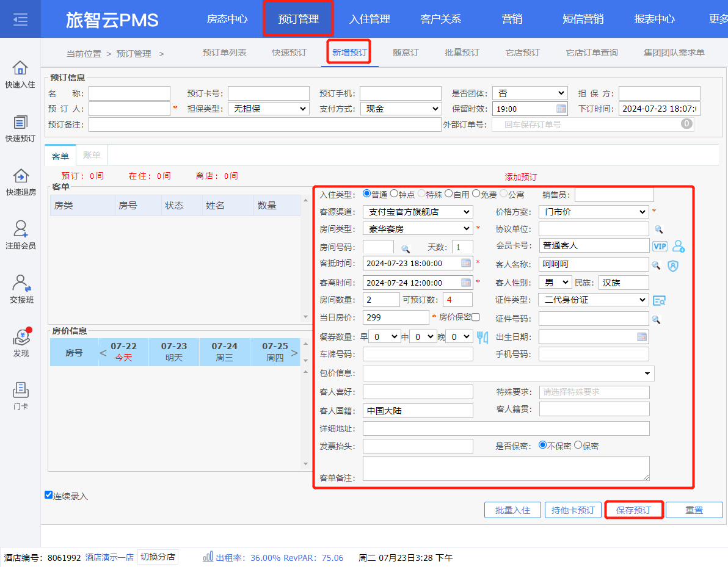Search 证件号码 magnifier icon
The image size is (728, 567).
coord(656,319)
